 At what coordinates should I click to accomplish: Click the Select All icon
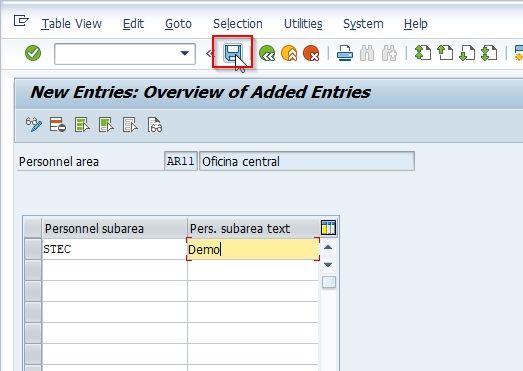(82, 125)
